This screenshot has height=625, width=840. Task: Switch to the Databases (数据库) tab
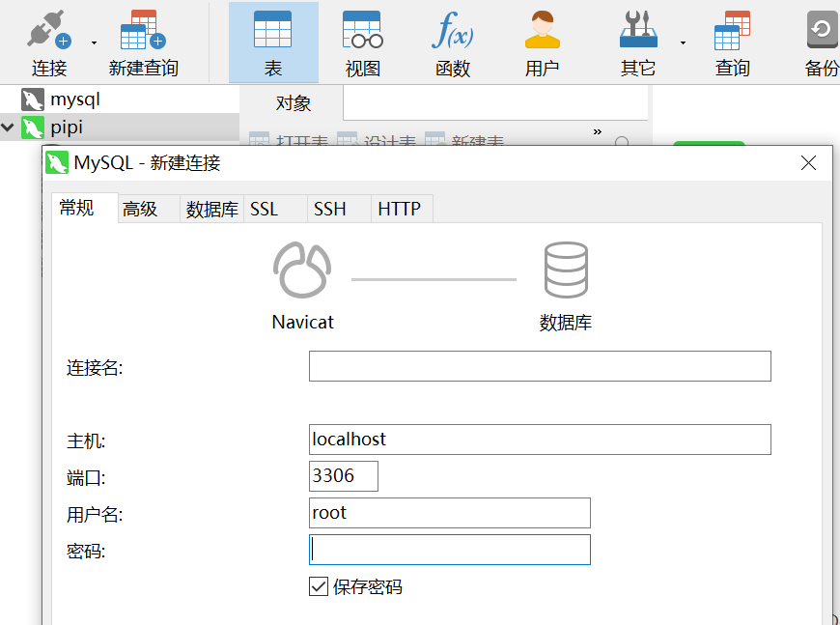(212, 209)
